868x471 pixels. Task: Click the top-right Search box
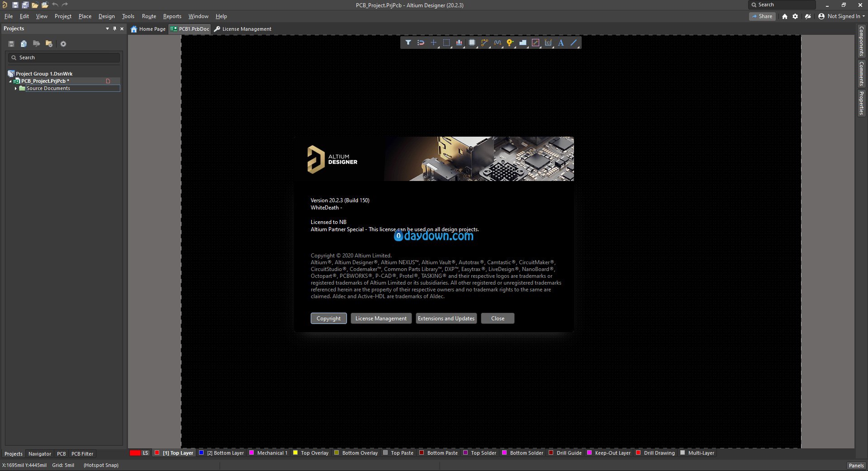pos(783,5)
